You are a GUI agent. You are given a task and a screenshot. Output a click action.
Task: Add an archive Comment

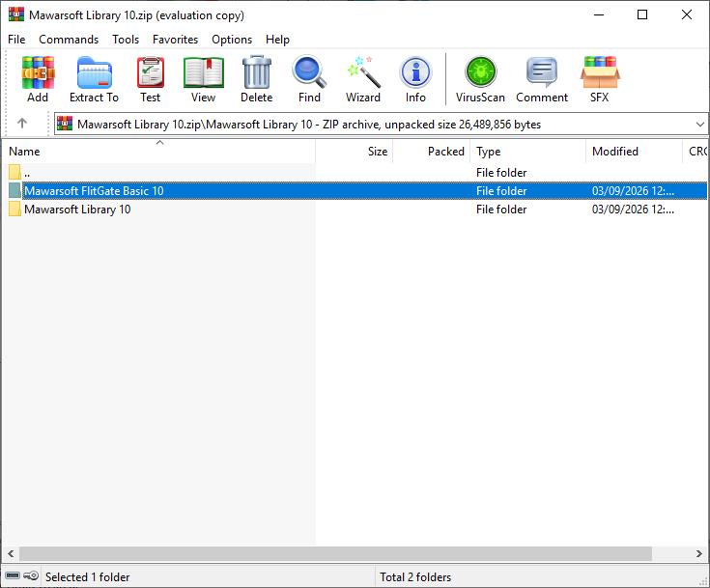pyautogui.click(x=542, y=79)
